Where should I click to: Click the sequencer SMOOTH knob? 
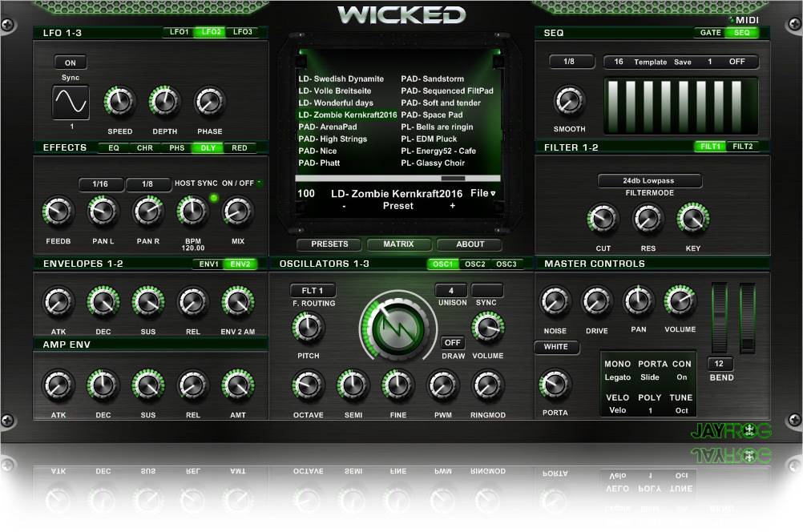(569, 100)
